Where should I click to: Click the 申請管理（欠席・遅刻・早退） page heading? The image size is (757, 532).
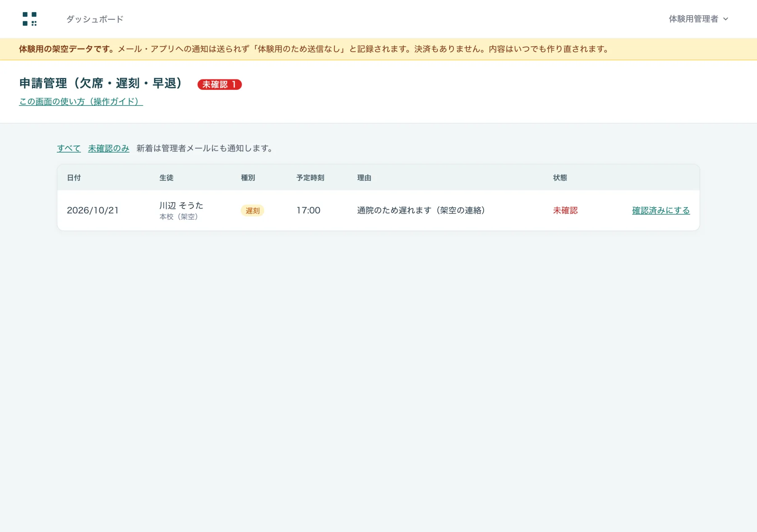pyautogui.click(x=101, y=83)
